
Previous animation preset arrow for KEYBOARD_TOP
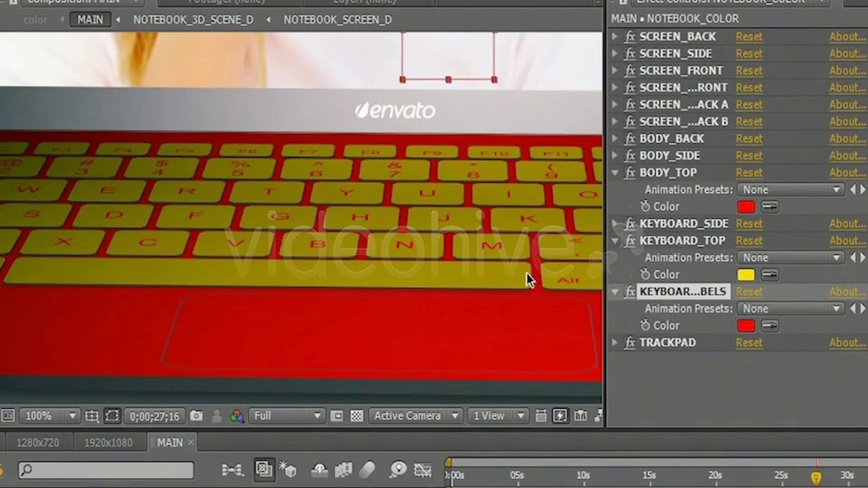point(853,258)
